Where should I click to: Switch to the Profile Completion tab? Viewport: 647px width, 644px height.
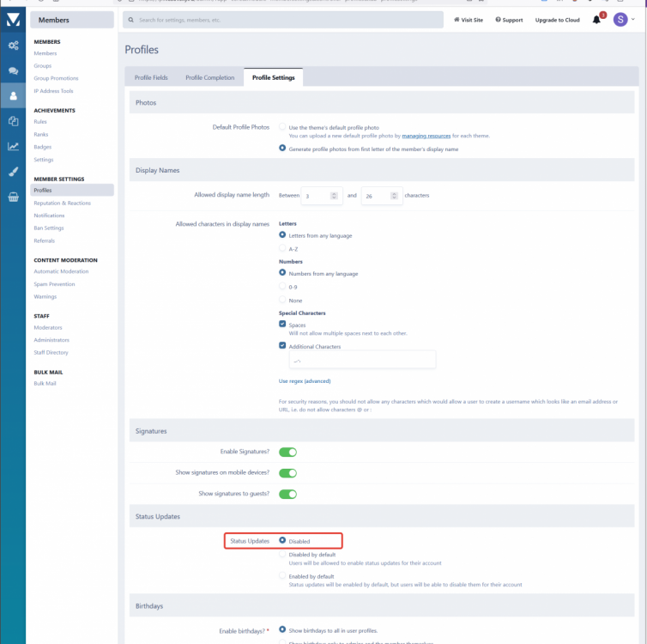(210, 78)
